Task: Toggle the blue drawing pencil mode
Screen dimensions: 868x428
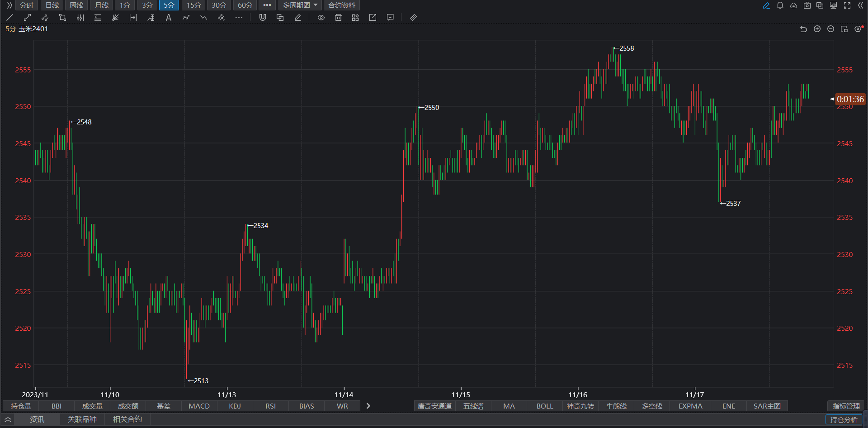Action: pos(766,5)
